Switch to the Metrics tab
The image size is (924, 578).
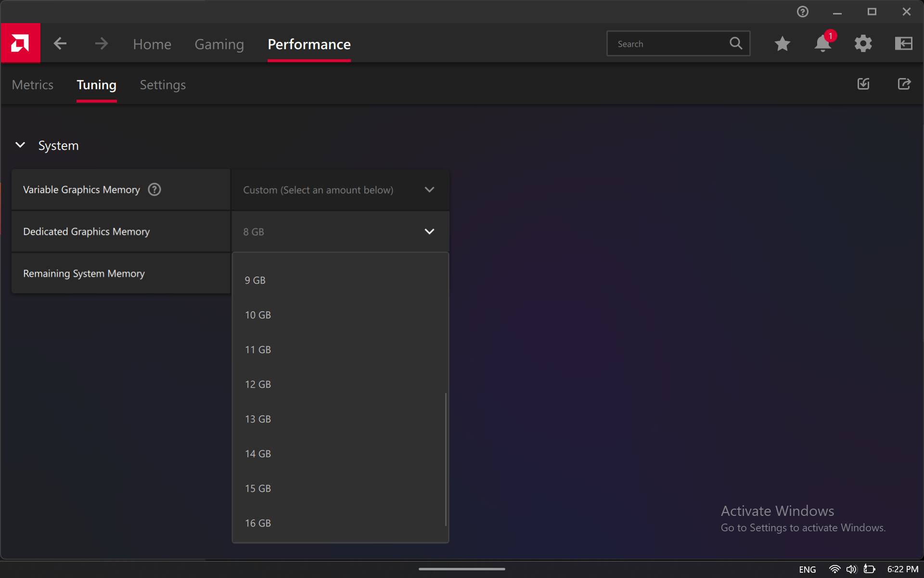32,85
